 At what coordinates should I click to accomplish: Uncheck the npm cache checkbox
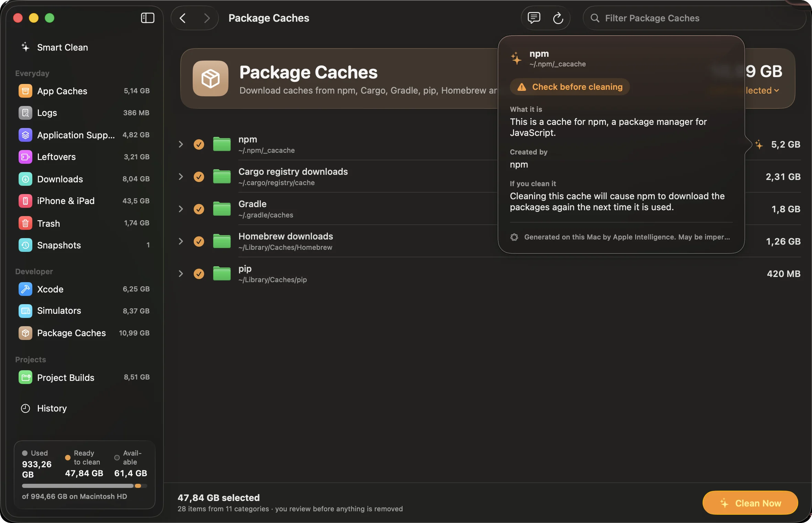tap(199, 144)
